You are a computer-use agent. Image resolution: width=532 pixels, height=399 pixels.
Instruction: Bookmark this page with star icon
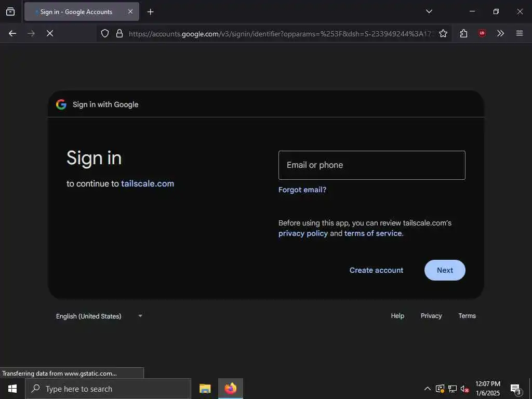coord(443,33)
